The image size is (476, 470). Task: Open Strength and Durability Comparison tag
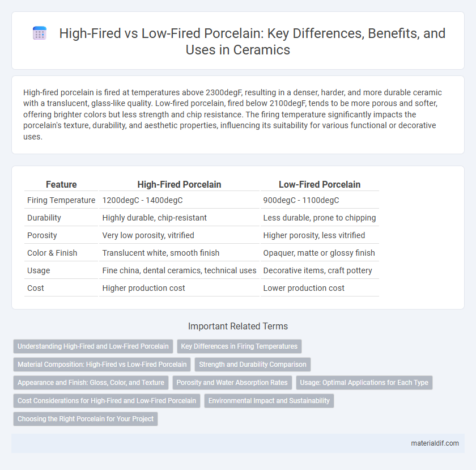253,365
